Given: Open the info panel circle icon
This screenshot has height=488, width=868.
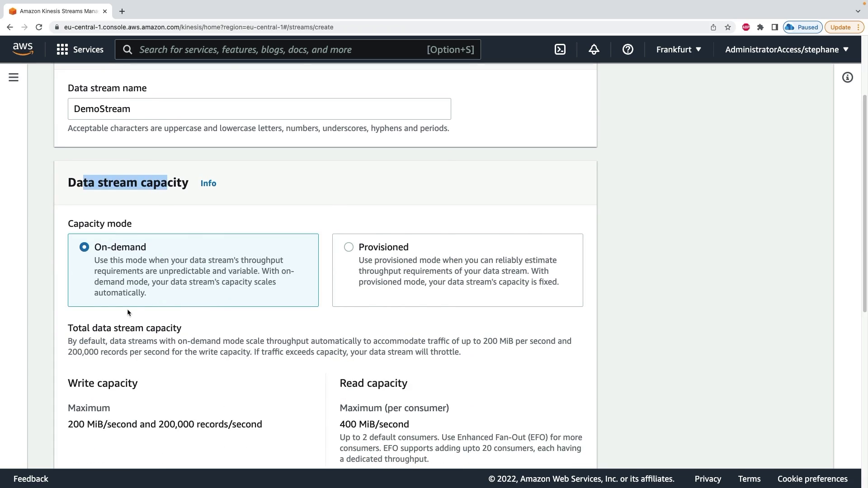Looking at the screenshot, I should tap(848, 78).
